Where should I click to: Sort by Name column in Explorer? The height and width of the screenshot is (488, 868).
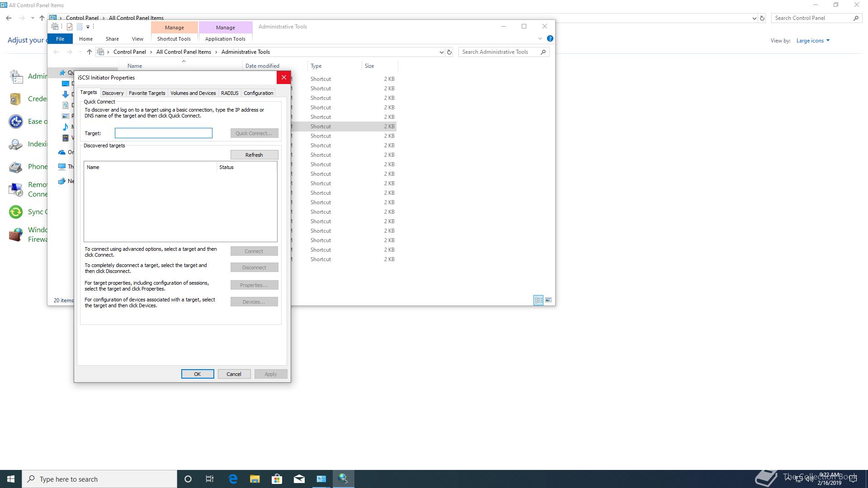pos(181,66)
